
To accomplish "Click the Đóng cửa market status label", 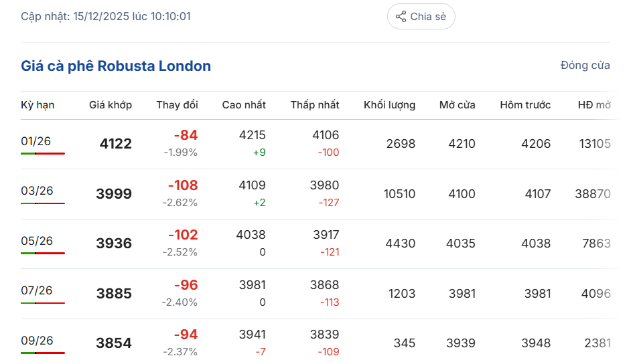I will 585,66.
